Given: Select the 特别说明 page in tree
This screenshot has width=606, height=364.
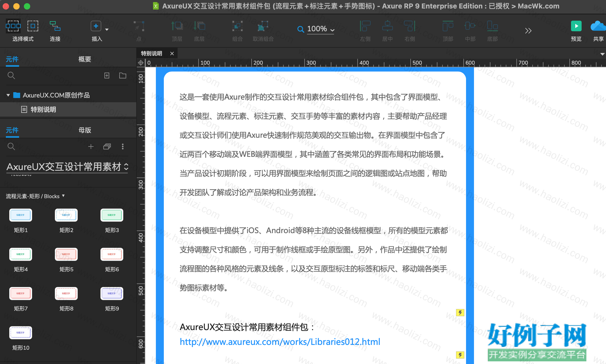Looking at the screenshot, I should coord(68,109).
